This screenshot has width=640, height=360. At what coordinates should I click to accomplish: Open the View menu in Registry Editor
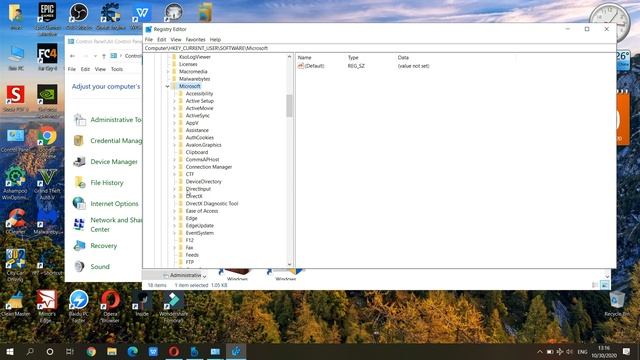pos(176,40)
